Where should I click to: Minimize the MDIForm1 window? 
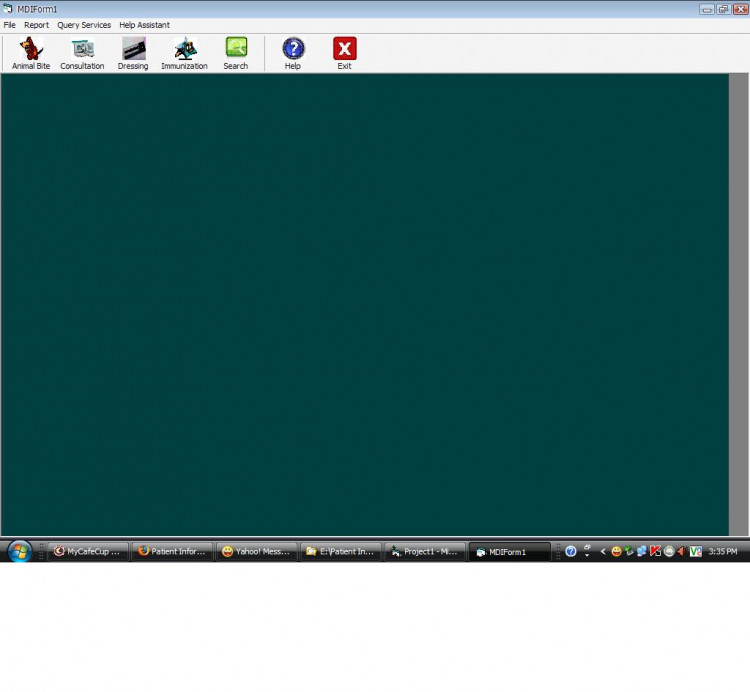pos(706,9)
